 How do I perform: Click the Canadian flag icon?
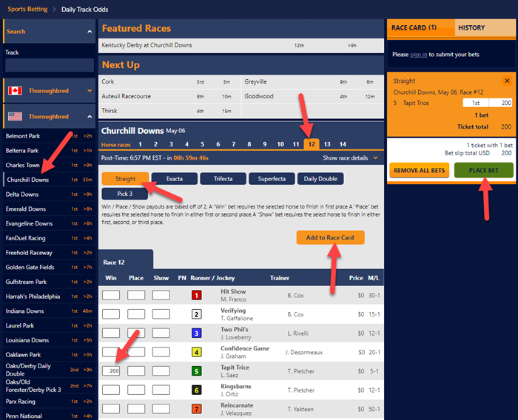coord(15,90)
